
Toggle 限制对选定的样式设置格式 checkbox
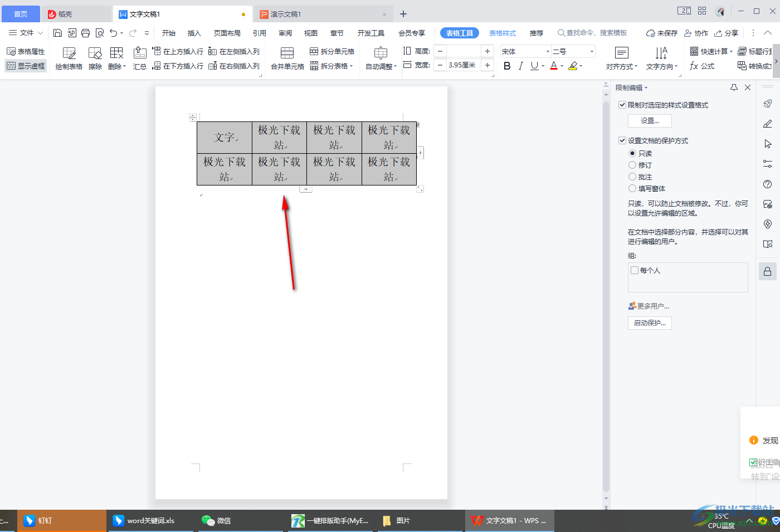(622, 105)
